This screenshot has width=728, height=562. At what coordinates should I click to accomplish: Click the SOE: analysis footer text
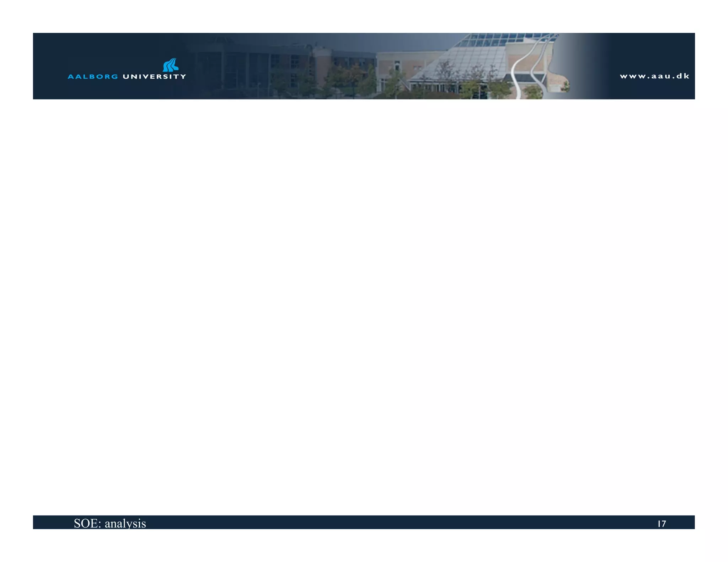(110, 523)
